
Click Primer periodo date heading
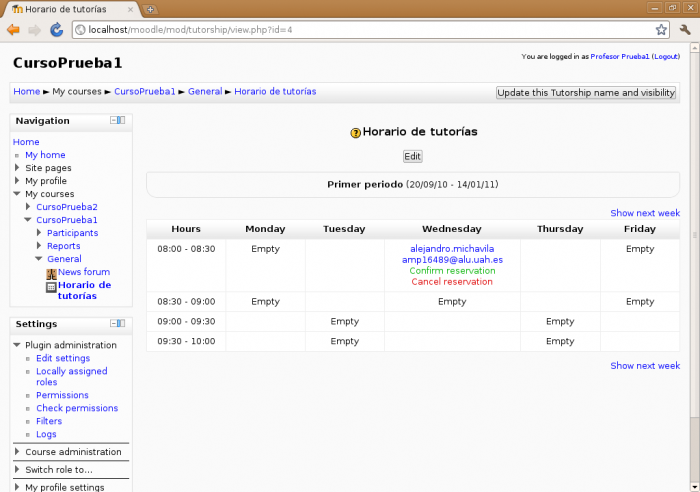click(x=412, y=184)
